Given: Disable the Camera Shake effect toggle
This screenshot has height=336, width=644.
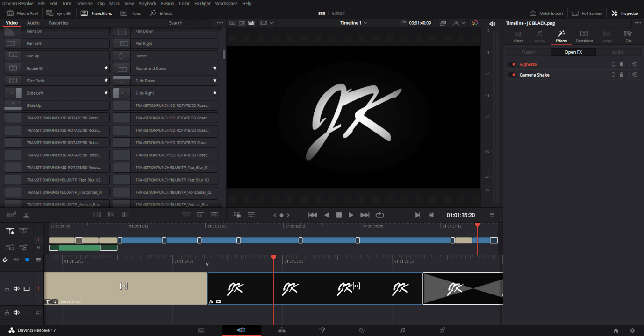Looking at the screenshot, I should (513, 75).
